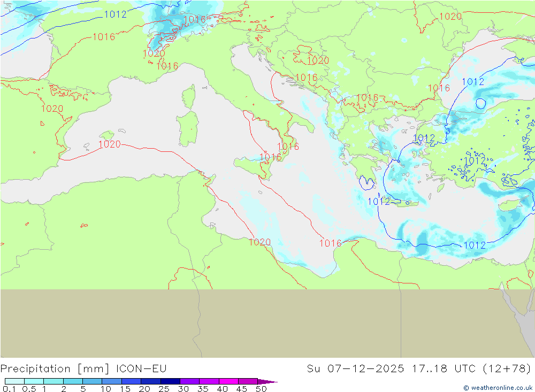The height and width of the screenshot is (392, 535).
Task: Click the '(12+78)' forecast offset text
Action: [x=507, y=369]
